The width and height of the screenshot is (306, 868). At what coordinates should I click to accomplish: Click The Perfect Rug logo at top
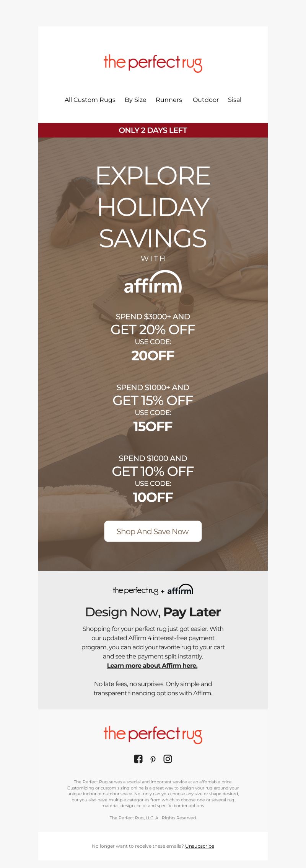coord(153,64)
